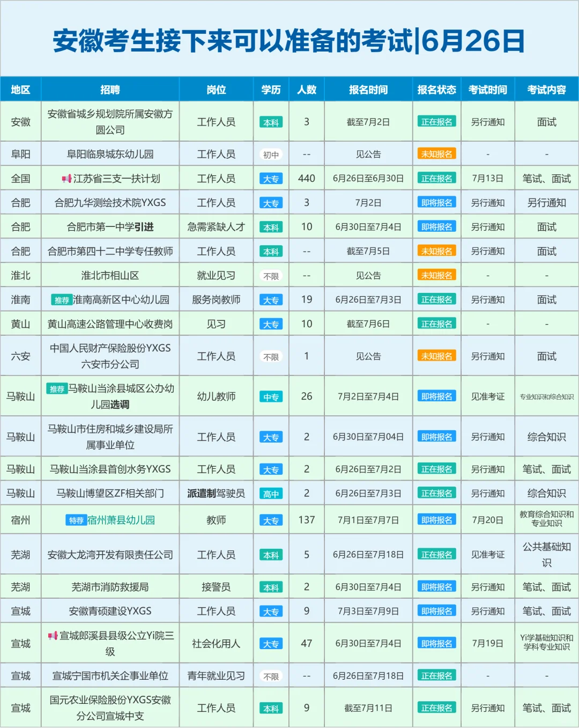Select the 招聘 column header
The width and height of the screenshot is (579, 728).
tap(110, 90)
